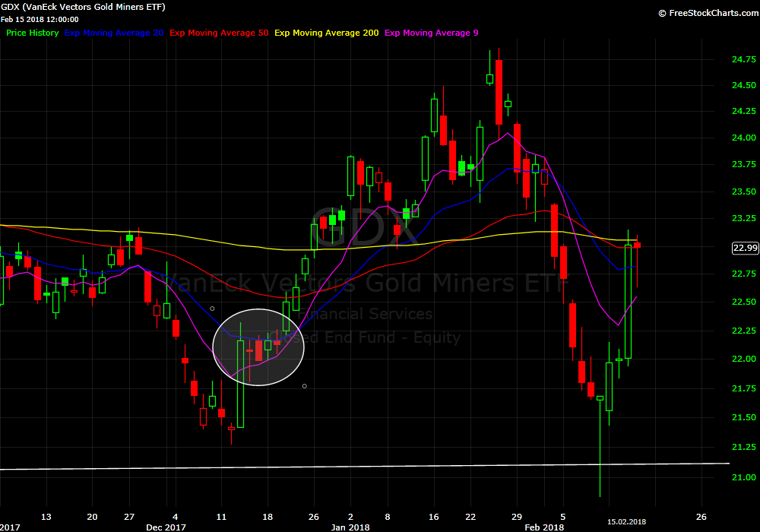The width and height of the screenshot is (760, 532).
Task: Click the date label 22 on time axis
Action: (x=470, y=517)
